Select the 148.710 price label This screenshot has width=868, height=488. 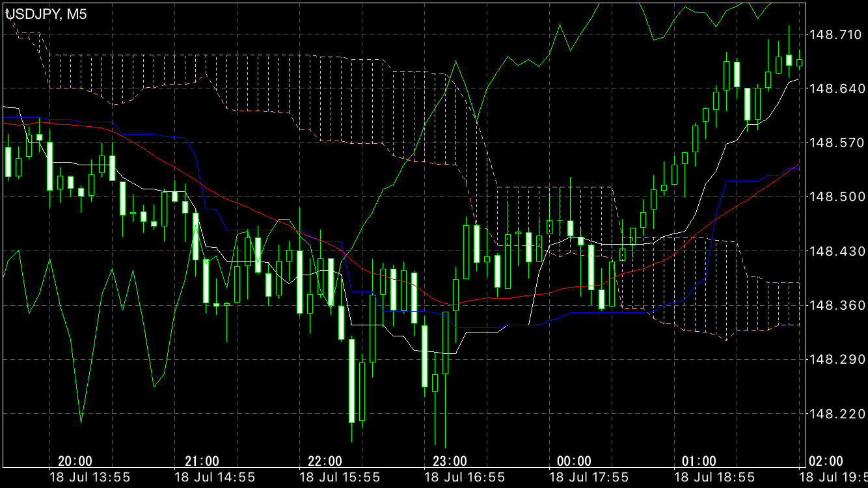837,34
